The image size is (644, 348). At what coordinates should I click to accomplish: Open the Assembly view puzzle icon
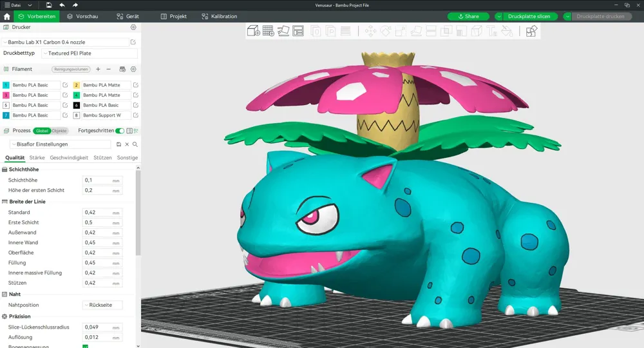(531, 31)
